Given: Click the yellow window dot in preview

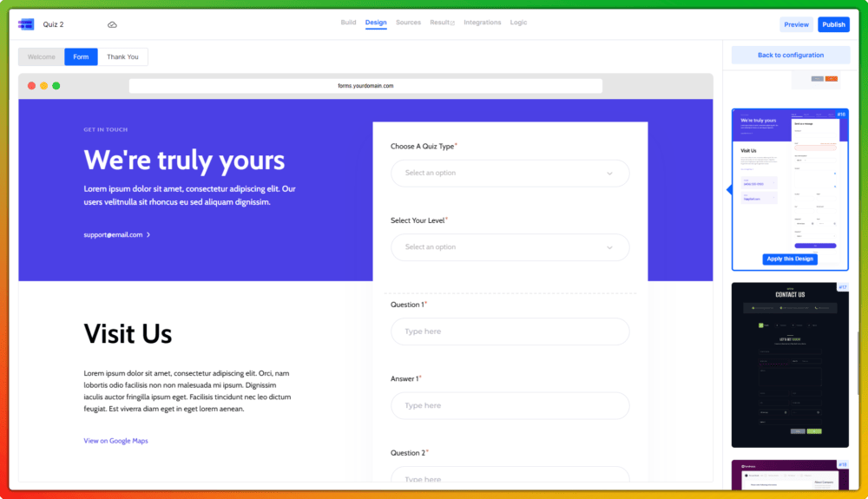Looking at the screenshot, I should click(x=44, y=86).
